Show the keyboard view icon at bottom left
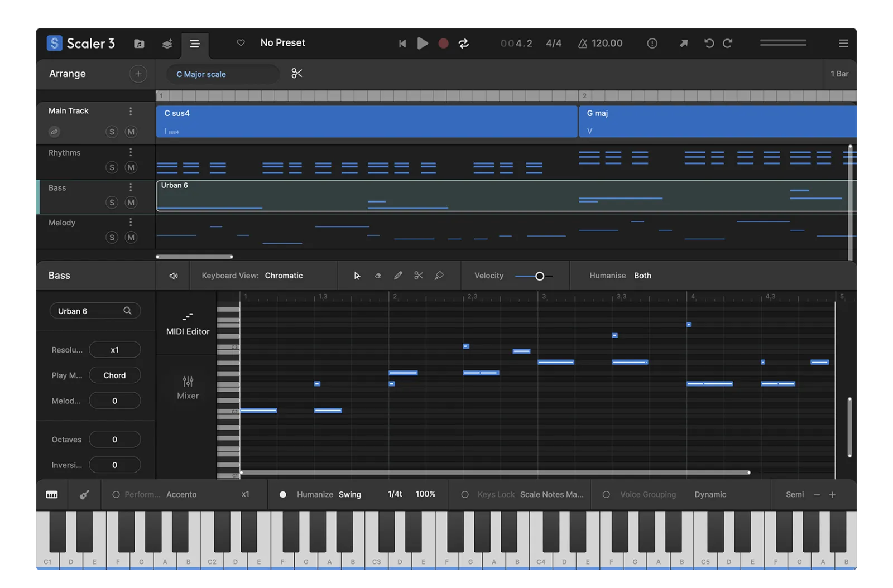Viewport: 893px width, 588px height. point(52,495)
